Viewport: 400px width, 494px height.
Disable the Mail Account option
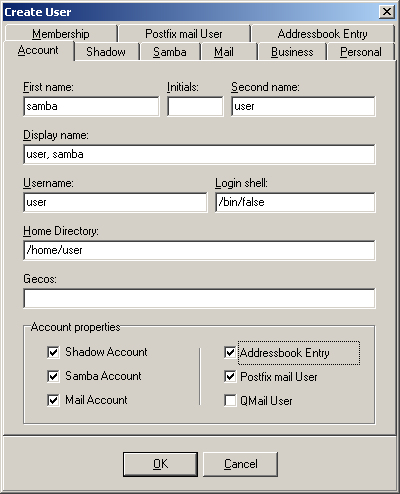(x=53, y=400)
